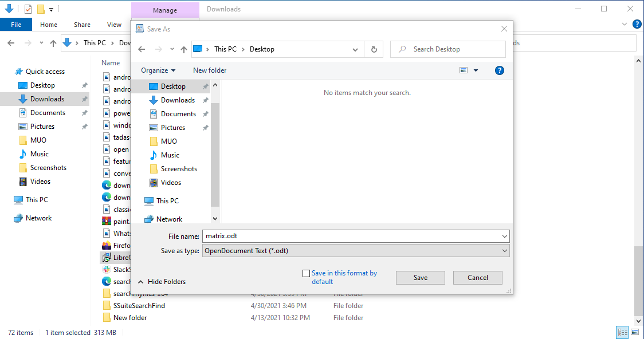Click Properties icon in Explorer quick toolbar
Image resolution: width=644 pixels, height=339 pixels.
click(28, 9)
